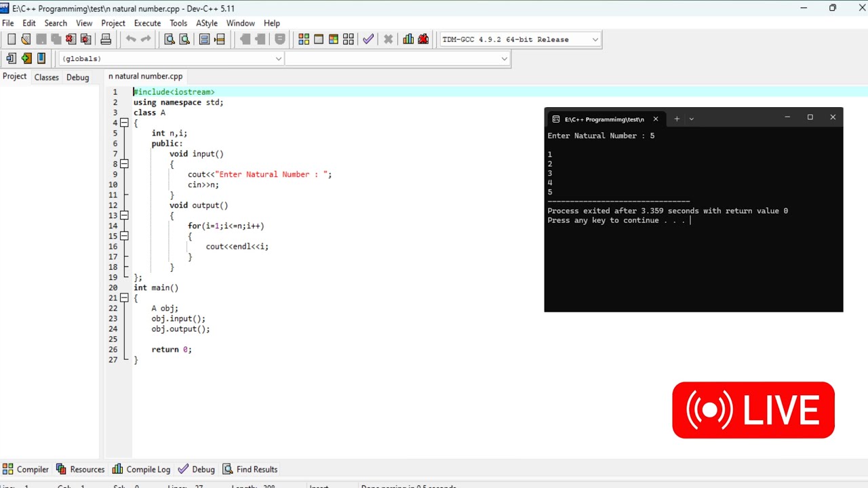Click the Debug checkmark icon
This screenshot has height=488, width=868.
tap(368, 39)
